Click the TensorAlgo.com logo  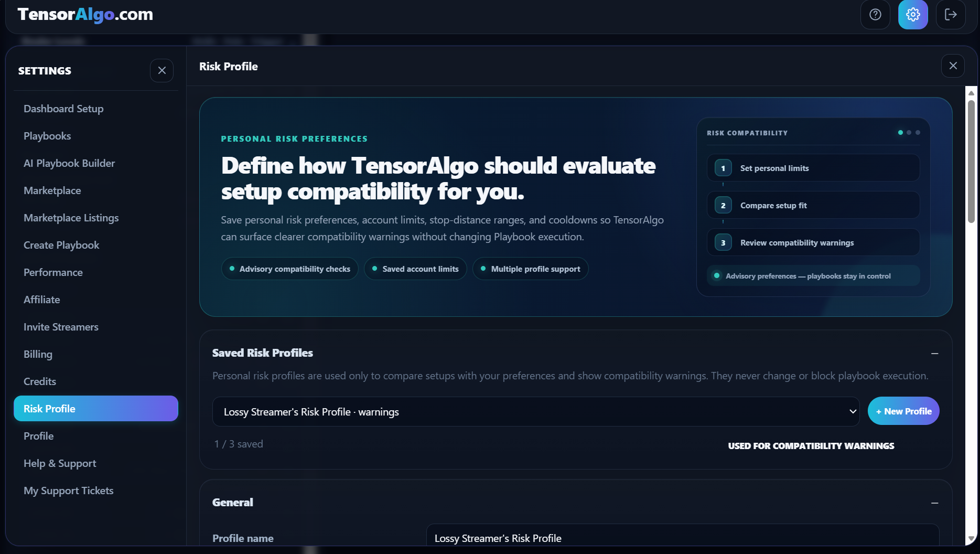85,14
